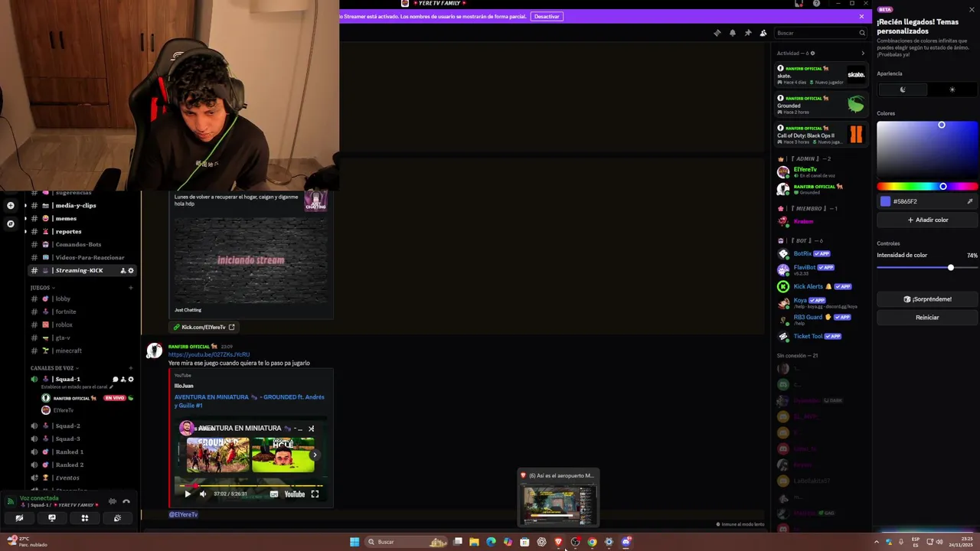This screenshot has width=980, height=551.
Task: Click ¡Sorpréndeme! button
Action: 927,299
